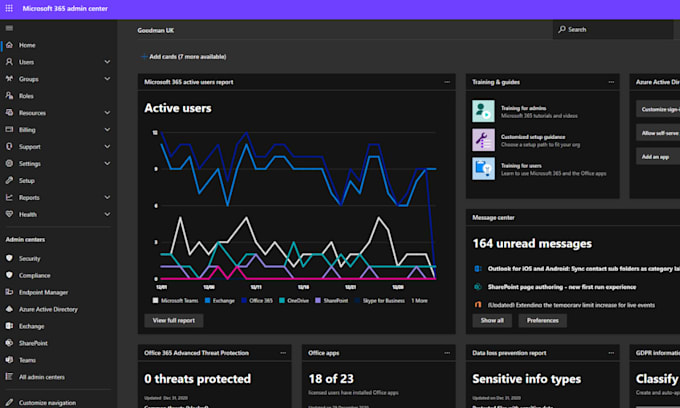Open the Security admin center icon
This screenshot has width=680, height=408.
[x=9, y=257]
